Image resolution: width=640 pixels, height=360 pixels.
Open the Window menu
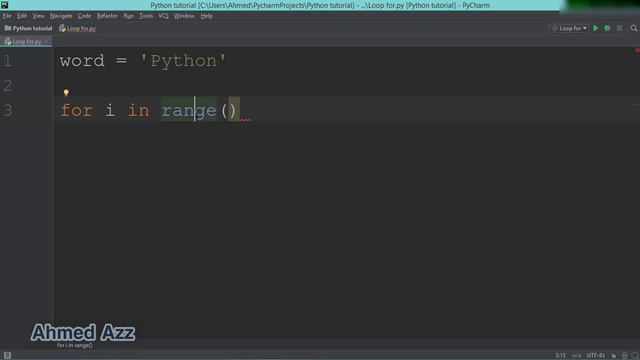[184, 16]
